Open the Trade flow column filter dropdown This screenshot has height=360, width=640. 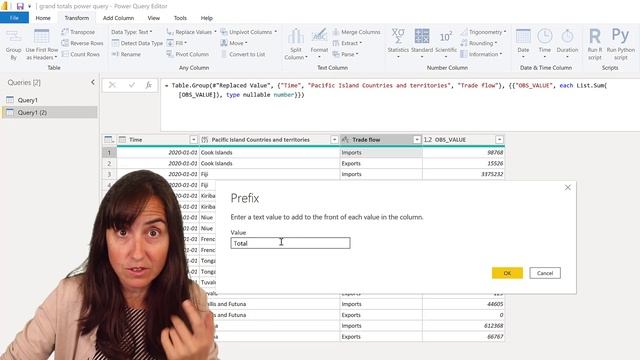417,140
